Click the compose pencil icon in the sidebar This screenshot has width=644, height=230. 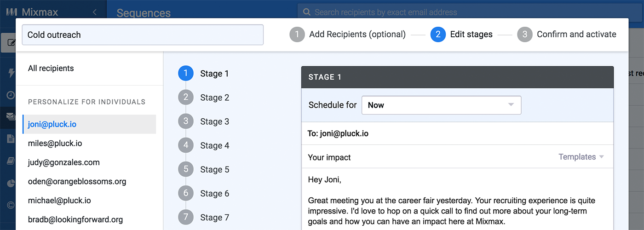[x=11, y=43]
